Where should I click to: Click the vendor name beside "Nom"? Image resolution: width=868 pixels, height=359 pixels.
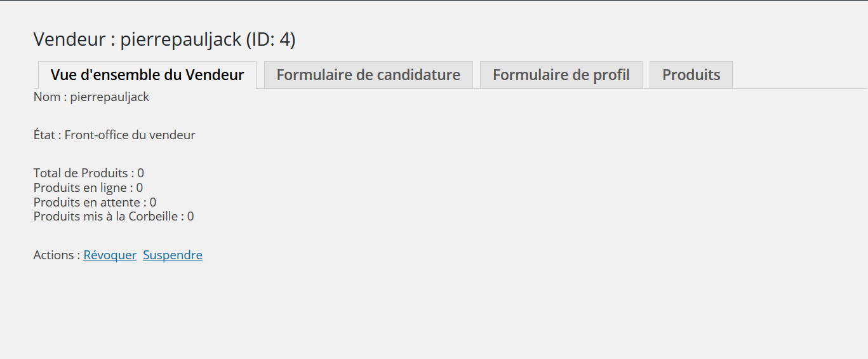tap(110, 97)
